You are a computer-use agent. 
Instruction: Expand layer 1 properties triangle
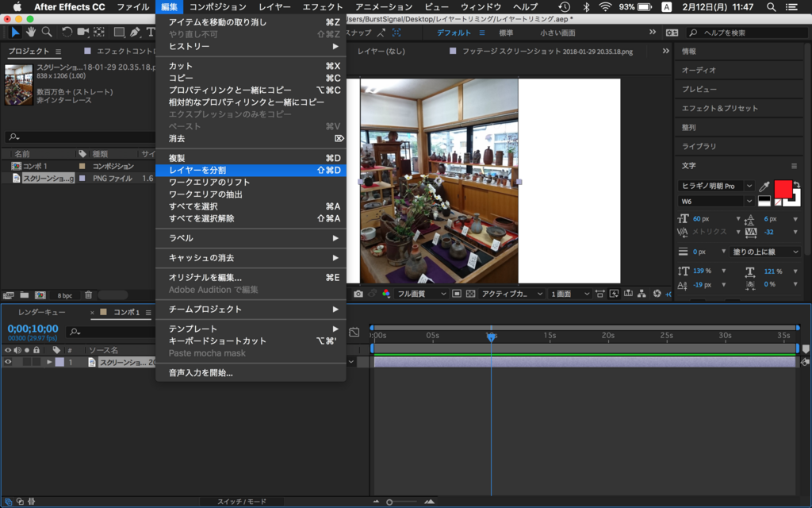tap(49, 362)
